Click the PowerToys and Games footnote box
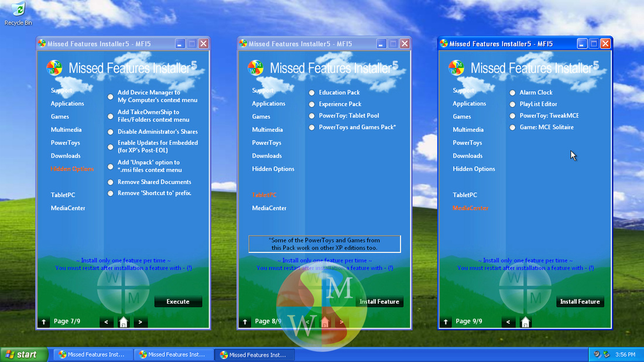This screenshot has height=362, width=644. point(324,244)
